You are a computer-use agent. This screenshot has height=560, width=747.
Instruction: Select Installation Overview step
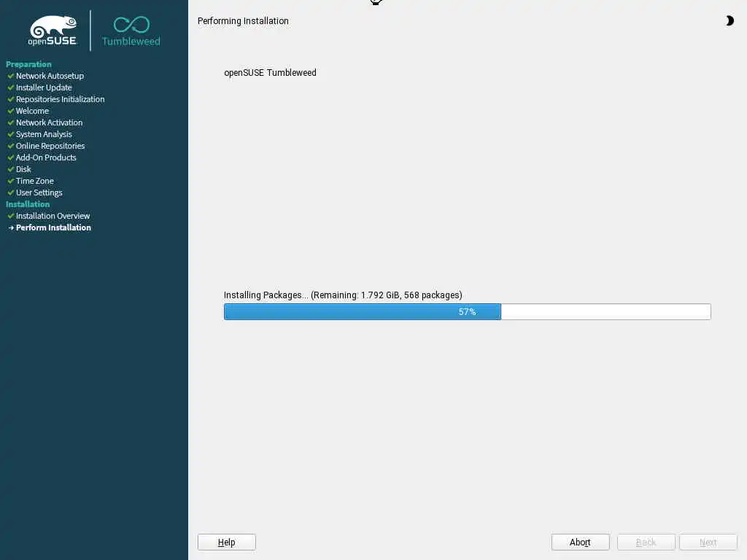pos(53,216)
